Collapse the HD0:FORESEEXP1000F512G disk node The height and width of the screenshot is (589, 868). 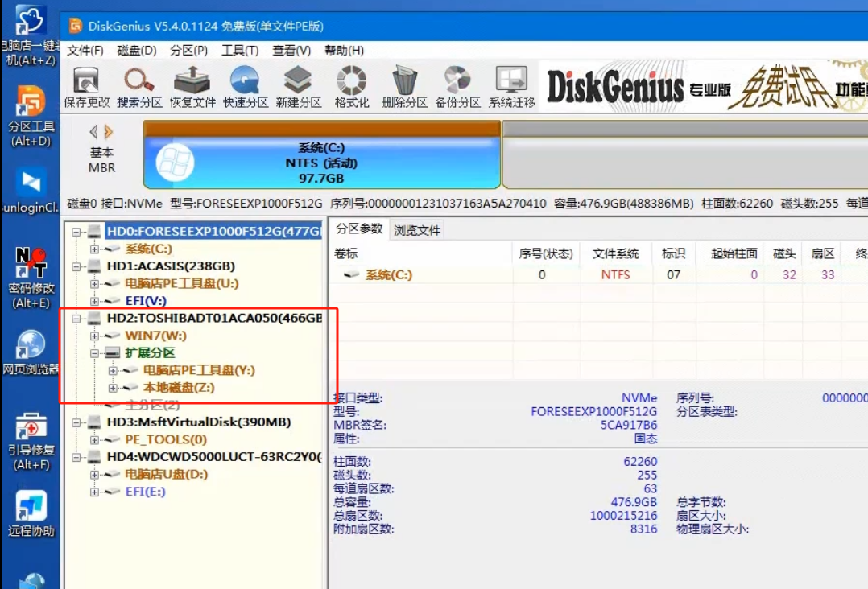tap(76, 232)
